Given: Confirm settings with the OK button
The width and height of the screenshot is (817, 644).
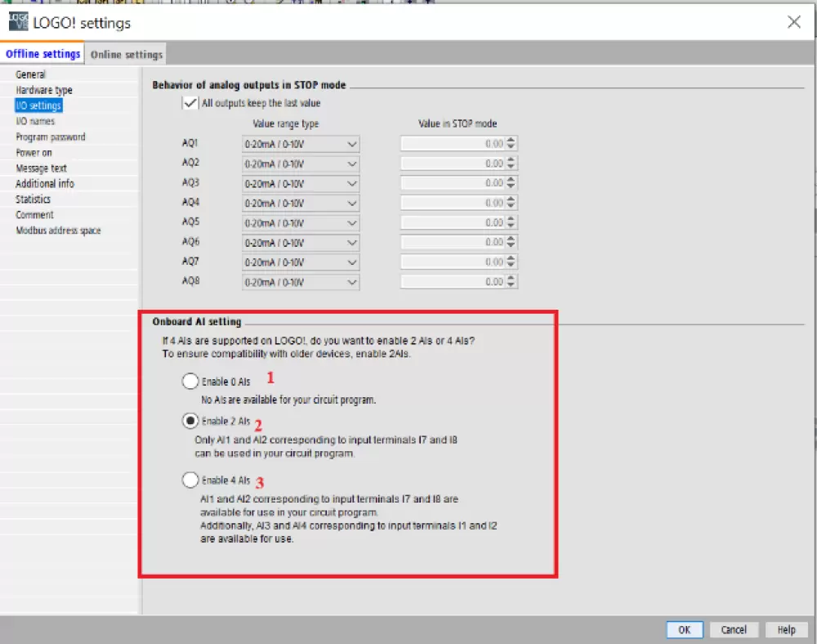Looking at the screenshot, I should click(x=684, y=629).
